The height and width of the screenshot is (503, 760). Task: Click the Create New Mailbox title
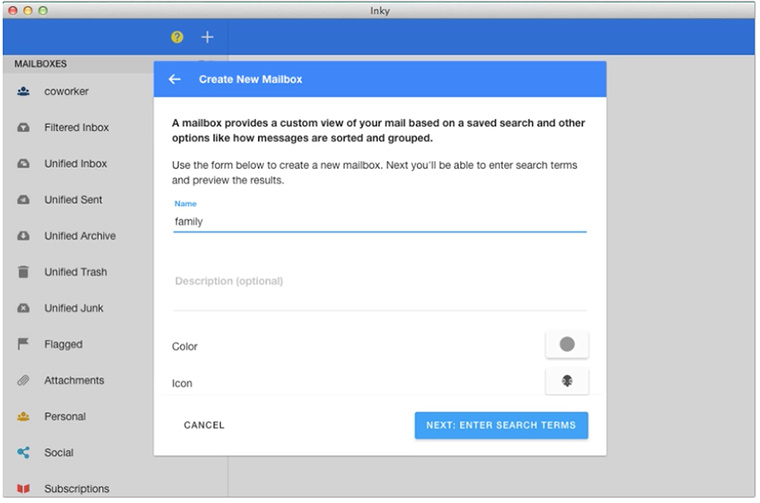251,79
